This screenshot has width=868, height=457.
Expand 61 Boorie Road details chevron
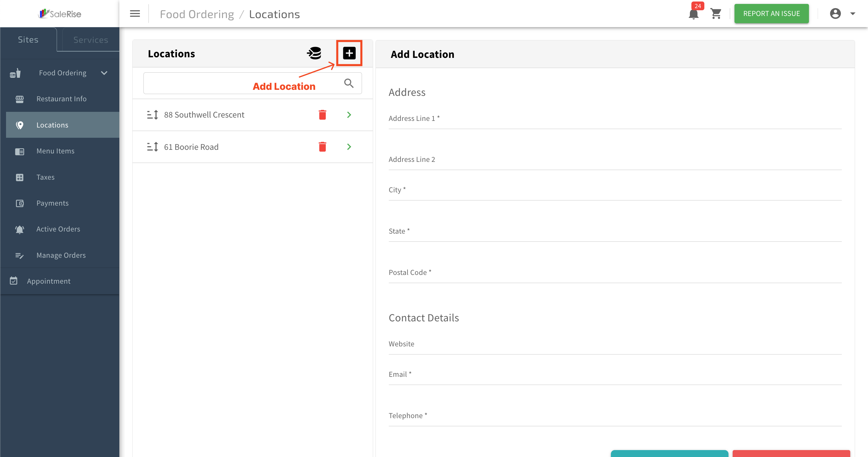pyautogui.click(x=349, y=147)
